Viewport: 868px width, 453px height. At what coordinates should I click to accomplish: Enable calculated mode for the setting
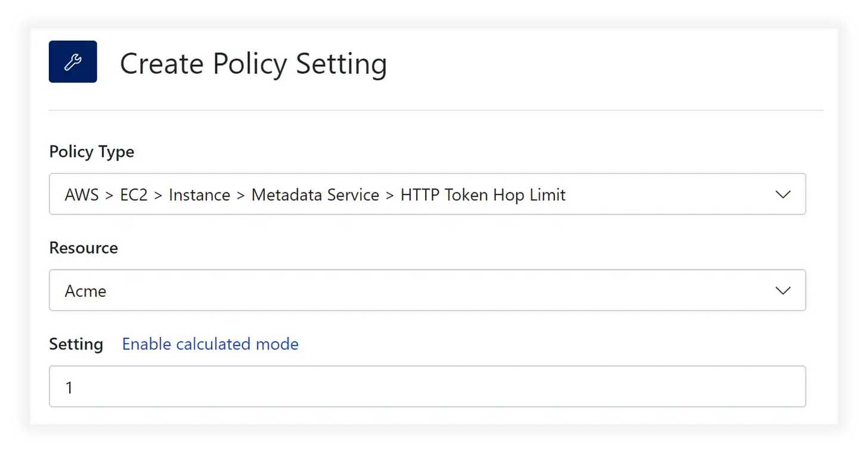click(210, 344)
